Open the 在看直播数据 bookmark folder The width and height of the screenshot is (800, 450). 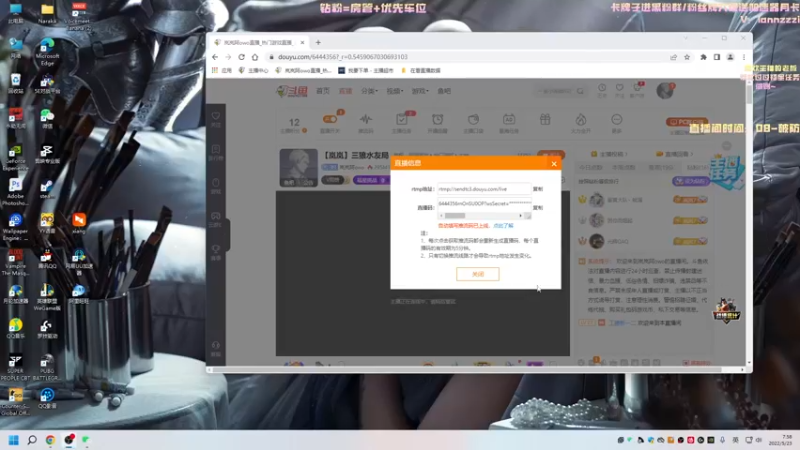(x=421, y=70)
